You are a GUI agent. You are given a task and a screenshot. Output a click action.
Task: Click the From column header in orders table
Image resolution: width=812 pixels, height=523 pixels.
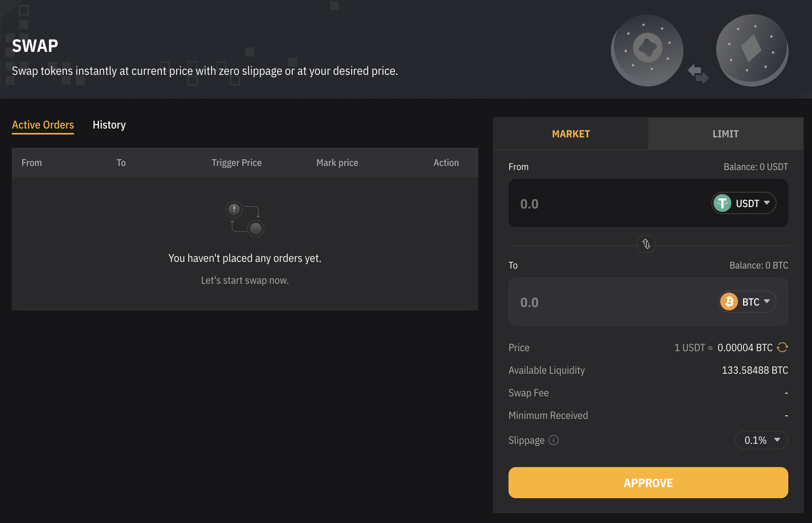(x=31, y=163)
